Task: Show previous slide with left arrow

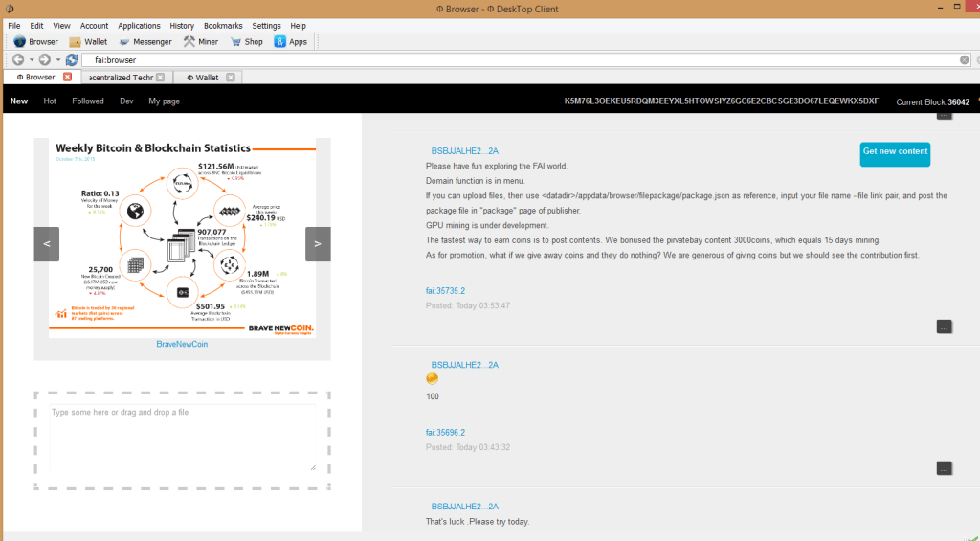Action: tap(47, 244)
